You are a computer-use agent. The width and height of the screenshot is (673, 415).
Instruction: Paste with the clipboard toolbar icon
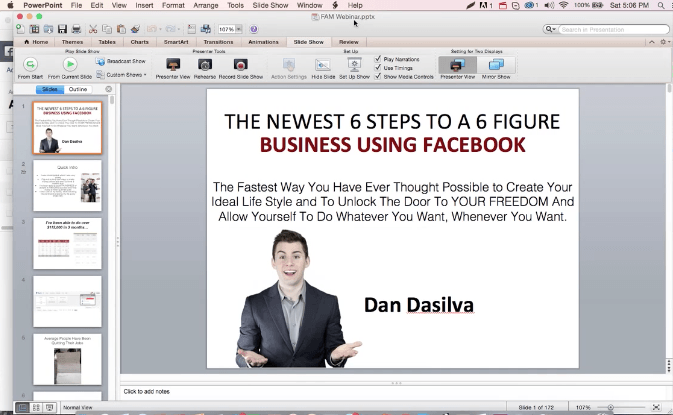point(121,29)
